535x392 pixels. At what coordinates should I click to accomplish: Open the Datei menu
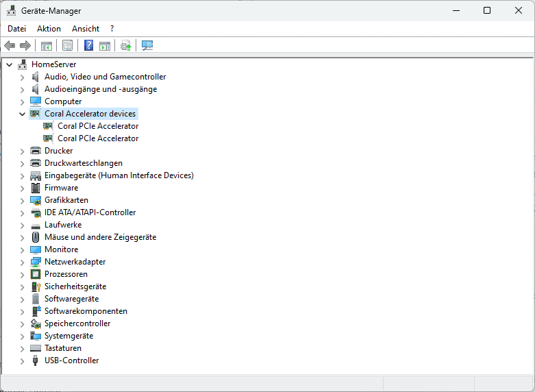click(16, 29)
